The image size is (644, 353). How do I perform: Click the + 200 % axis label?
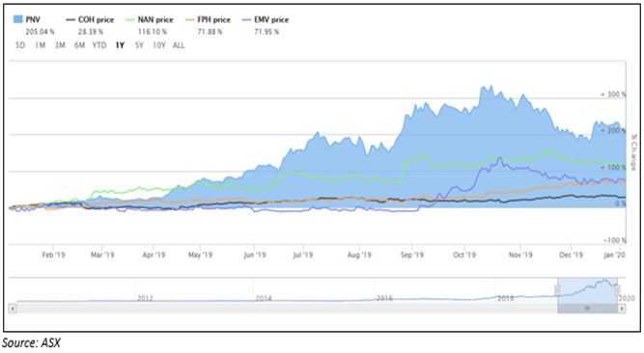(x=613, y=130)
